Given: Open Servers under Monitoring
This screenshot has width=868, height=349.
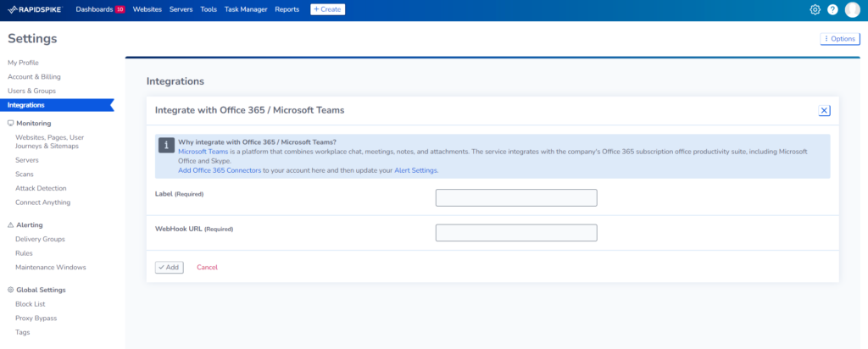Looking at the screenshot, I should (27, 160).
